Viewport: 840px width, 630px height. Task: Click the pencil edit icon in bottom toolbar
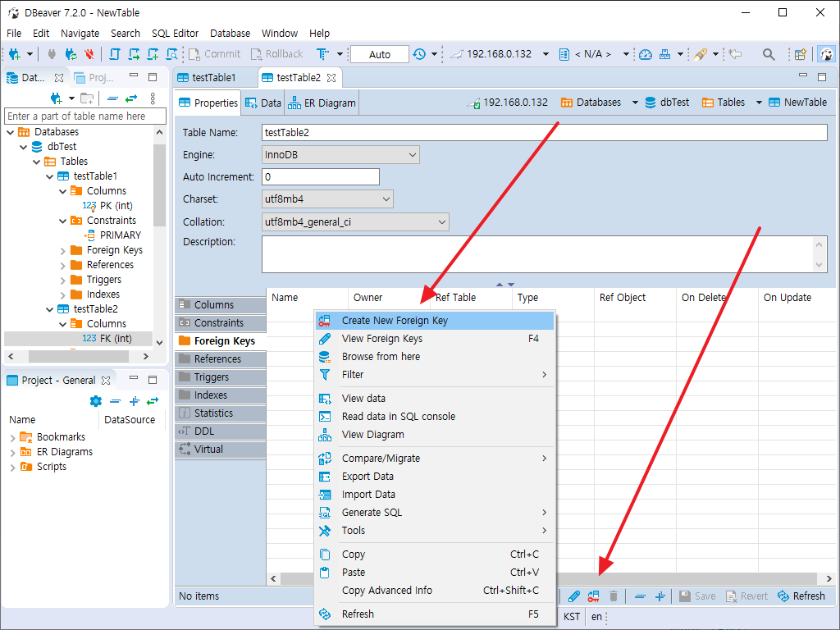[573, 596]
